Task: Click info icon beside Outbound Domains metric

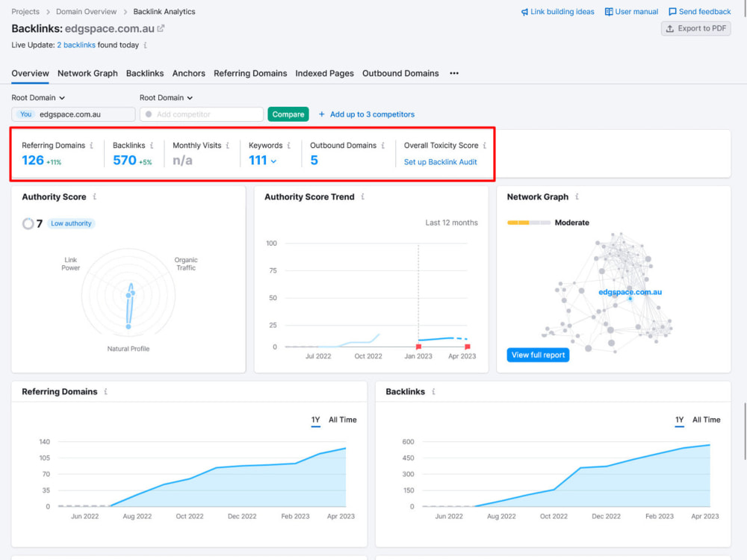Action: [383, 146]
